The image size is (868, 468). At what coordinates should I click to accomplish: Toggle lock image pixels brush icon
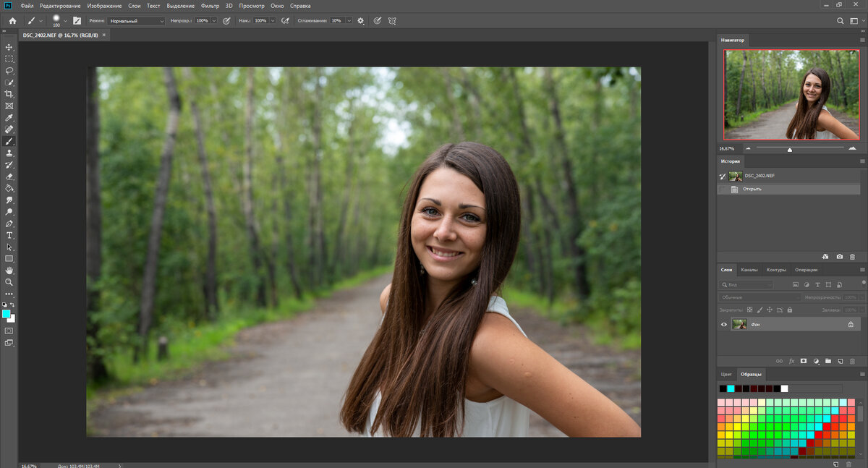click(x=760, y=310)
